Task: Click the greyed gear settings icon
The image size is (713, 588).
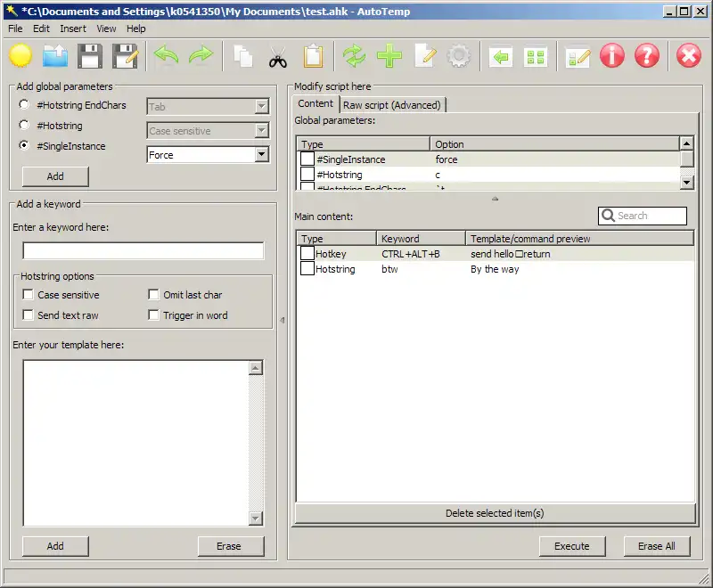Action: pyautogui.click(x=459, y=56)
